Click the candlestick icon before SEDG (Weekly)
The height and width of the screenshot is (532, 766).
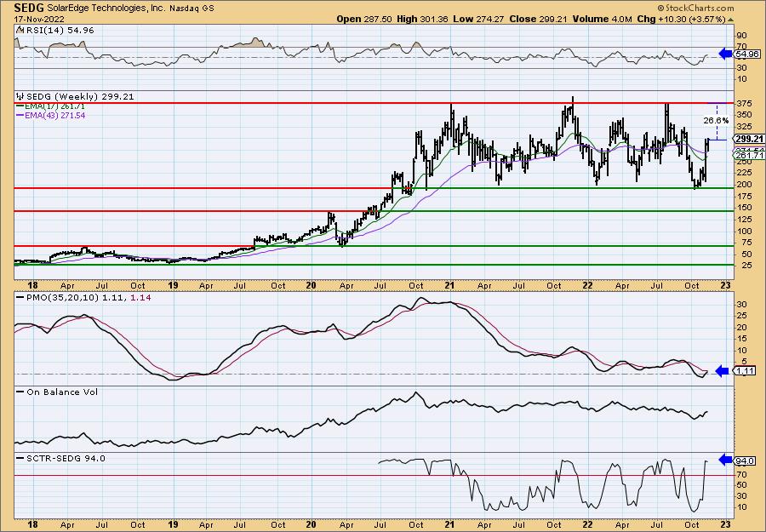20,97
